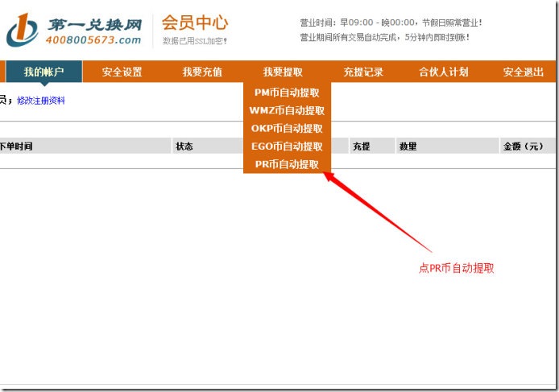559x392 pixels.
Task: Choose PM币自动提取 from the dropdown
Action: coord(287,93)
